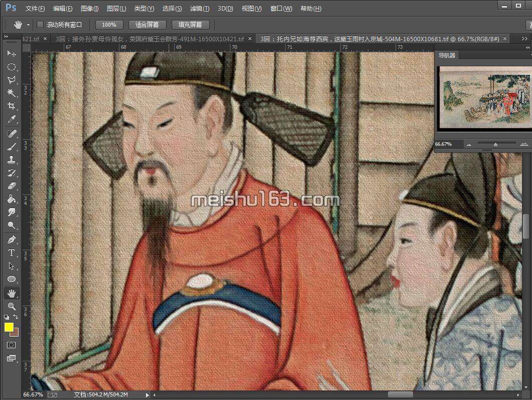Viewport: 532px width, 400px height.
Task: Toggle Quick Mask mode
Action: point(11,345)
